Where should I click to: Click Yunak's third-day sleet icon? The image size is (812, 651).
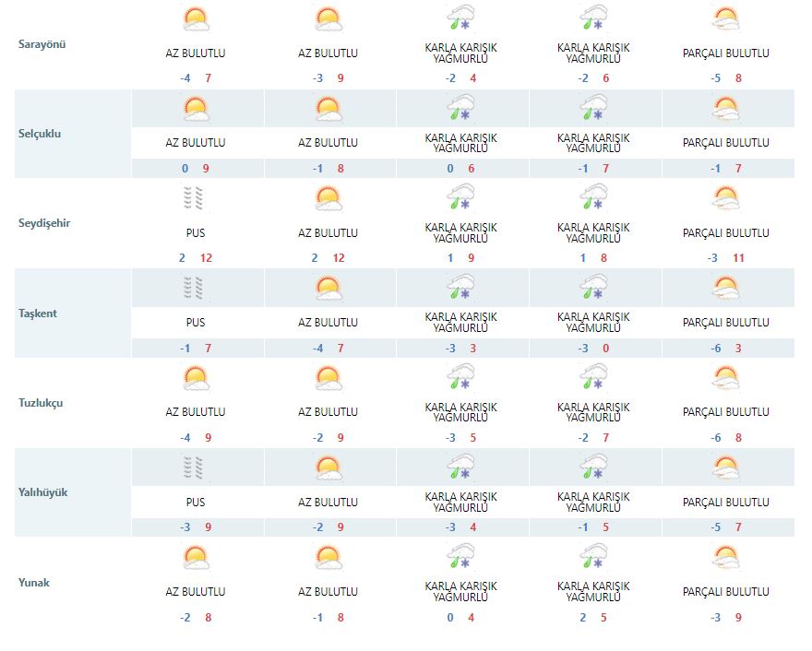pos(460,558)
